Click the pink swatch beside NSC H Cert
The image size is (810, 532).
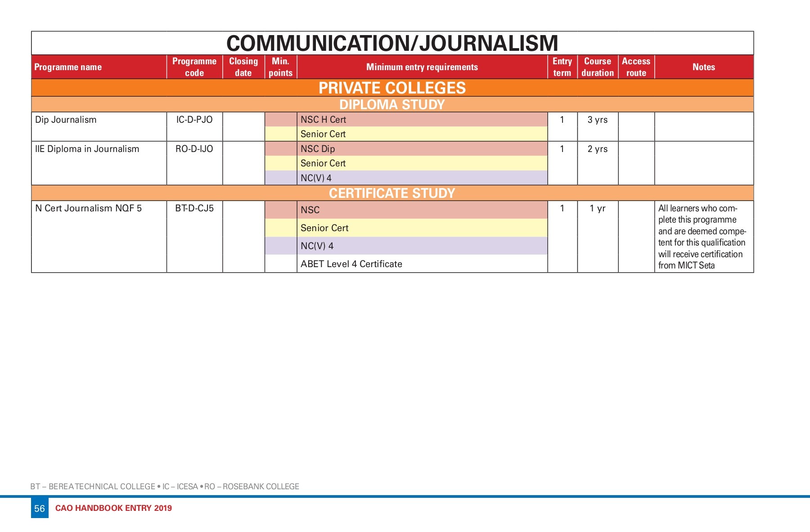[280, 120]
